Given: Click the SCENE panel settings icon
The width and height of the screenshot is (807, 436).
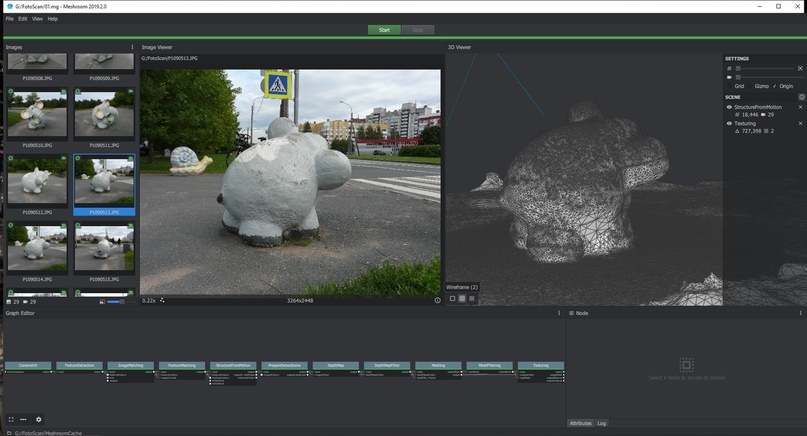Looking at the screenshot, I should [x=801, y=97].
